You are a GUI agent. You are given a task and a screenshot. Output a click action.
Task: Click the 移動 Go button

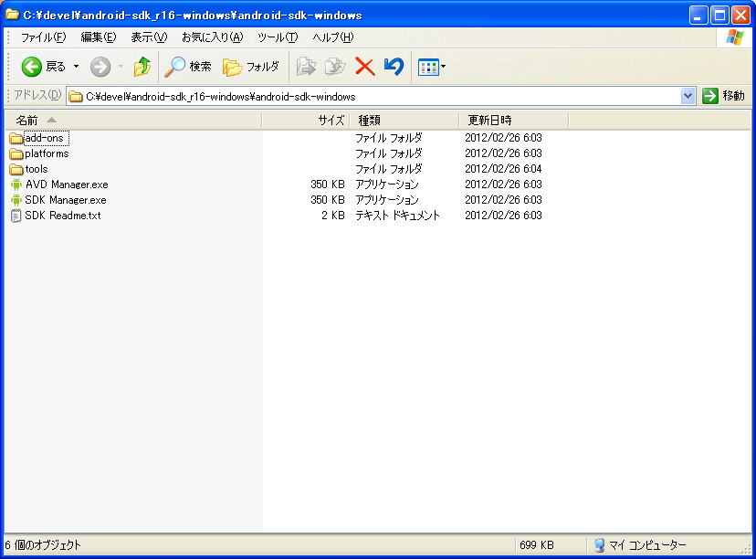point(724,96)
